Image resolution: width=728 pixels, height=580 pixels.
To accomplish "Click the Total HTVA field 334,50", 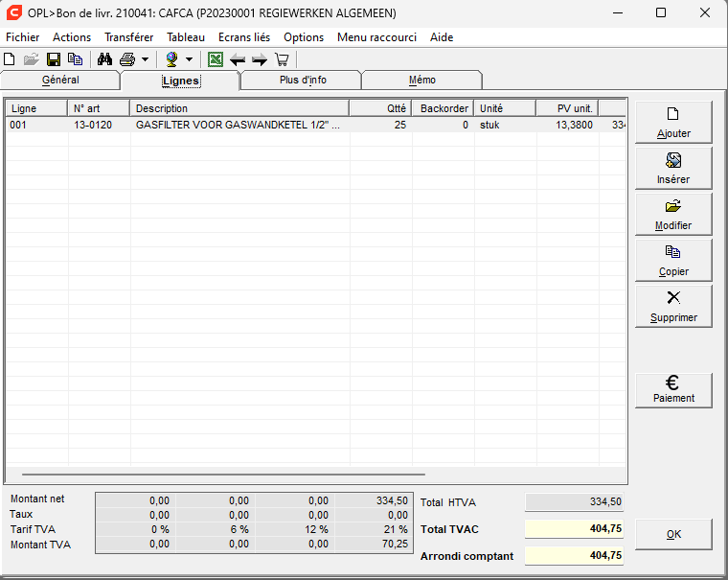I will (575, 502).
